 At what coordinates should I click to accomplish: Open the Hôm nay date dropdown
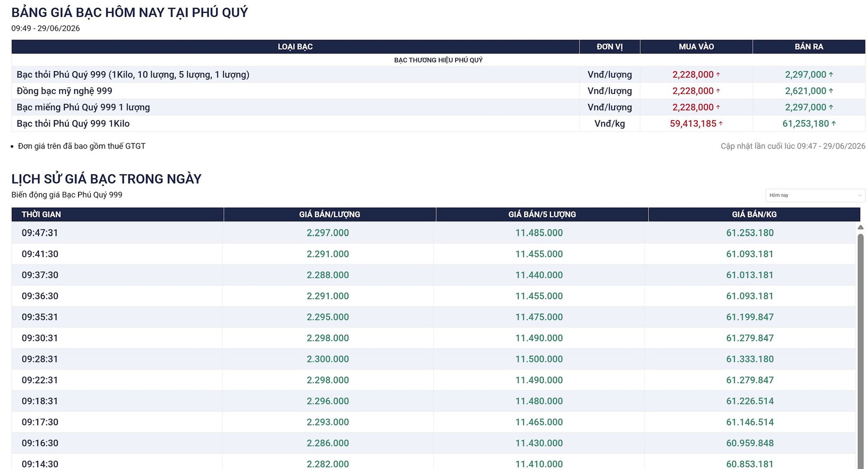click(x=815, y=195)
